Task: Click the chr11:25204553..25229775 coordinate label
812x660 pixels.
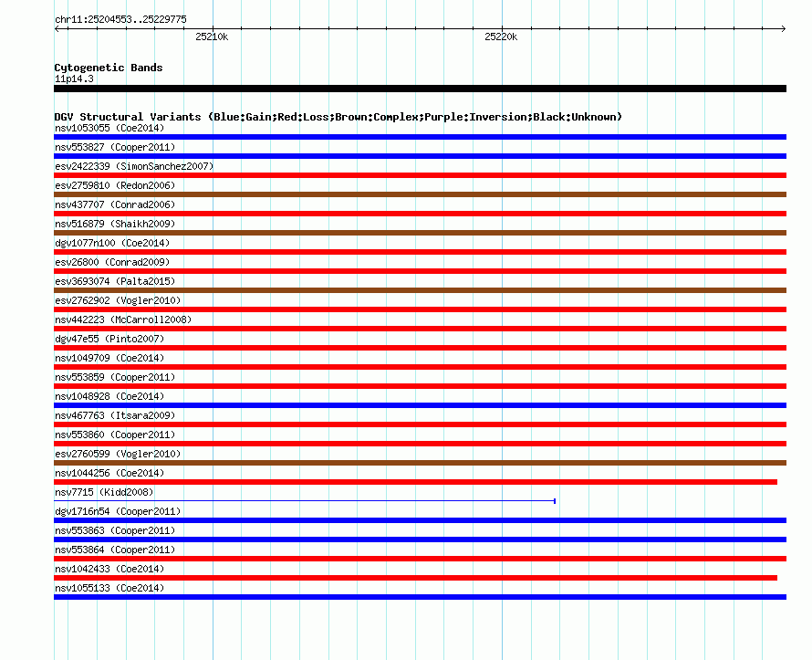Action: [x=120, y=19]
